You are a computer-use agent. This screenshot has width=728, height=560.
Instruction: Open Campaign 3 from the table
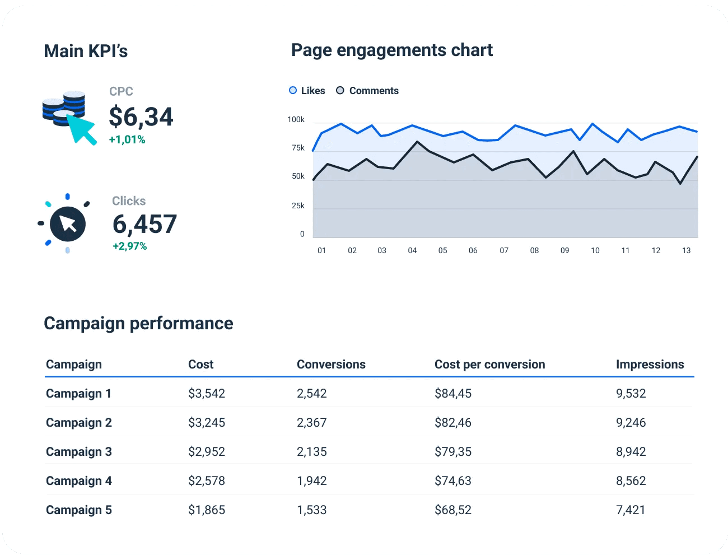pyautogui.click(x=78, y=451)
